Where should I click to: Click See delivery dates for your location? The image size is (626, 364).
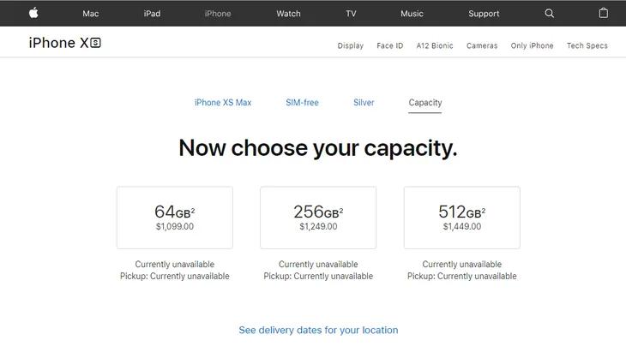[x=318, y=330]
